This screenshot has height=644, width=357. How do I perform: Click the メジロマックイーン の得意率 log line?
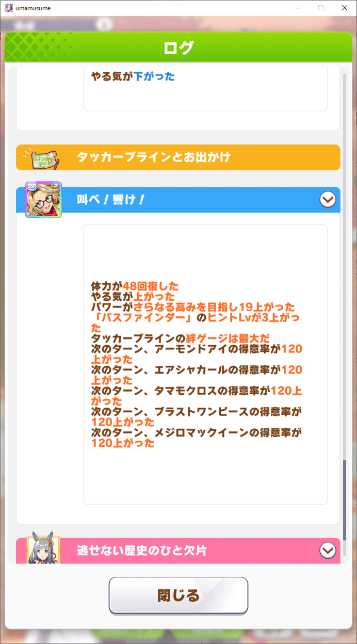pyautogui.click(x=197, y=437)
